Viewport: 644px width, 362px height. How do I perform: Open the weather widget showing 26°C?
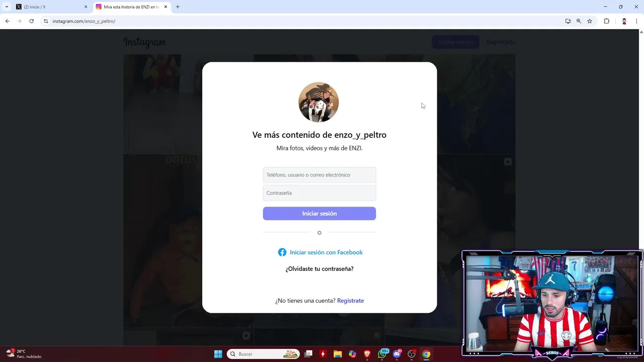pos(24,354)
